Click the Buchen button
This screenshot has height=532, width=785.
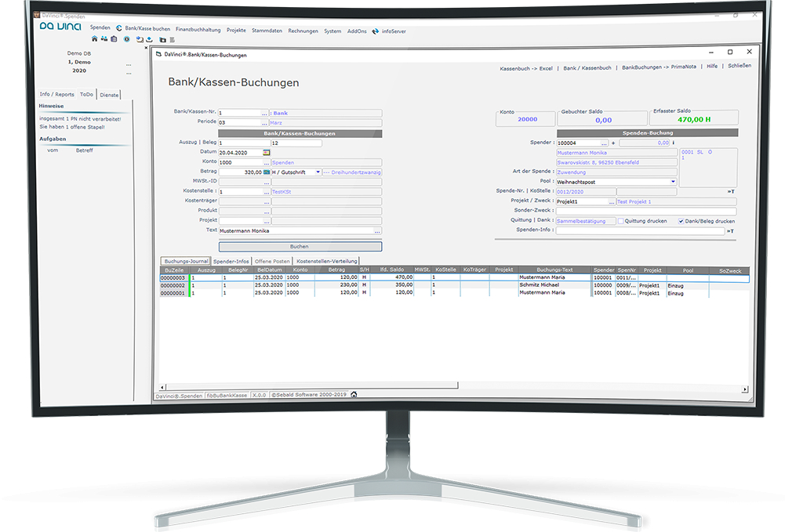pos(300,247)
